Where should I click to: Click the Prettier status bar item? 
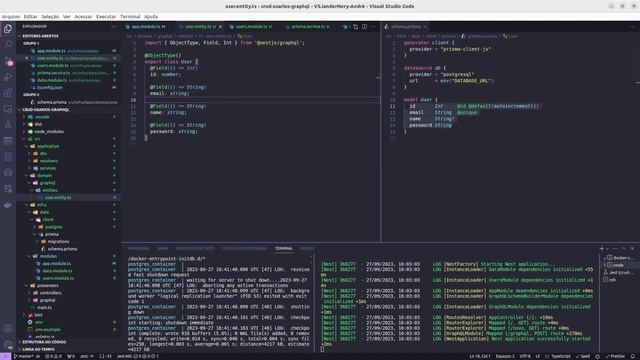point(616,356)
